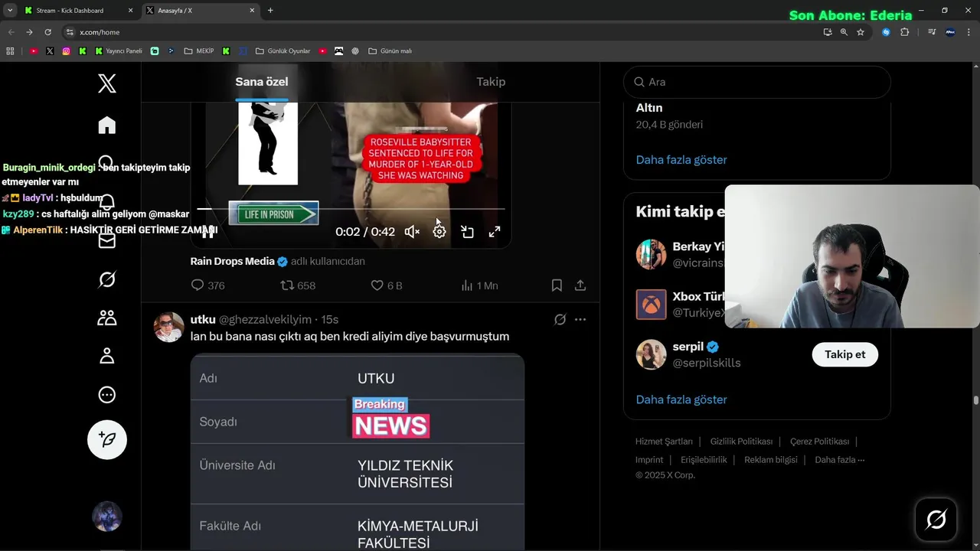
Task: Open Grok from the left sidebar
Action: click(x=107, y=280)
